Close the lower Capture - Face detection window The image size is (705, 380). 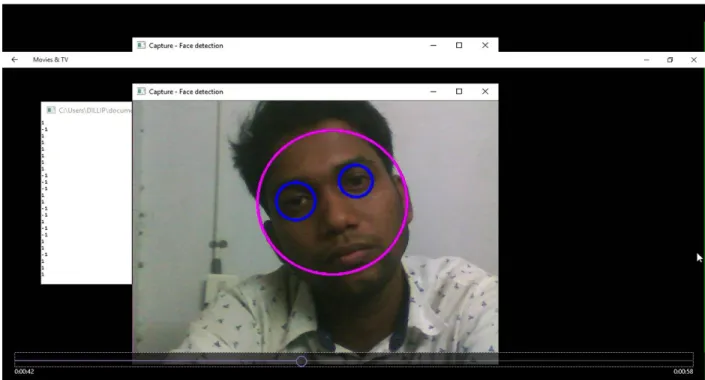coord(485,91)
